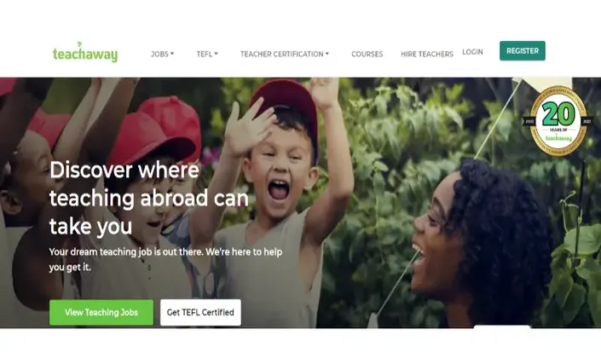
Task: Open the TEACHER CERTIFICATION menu label
Action: pyautogui.click(x=281, y=54)
